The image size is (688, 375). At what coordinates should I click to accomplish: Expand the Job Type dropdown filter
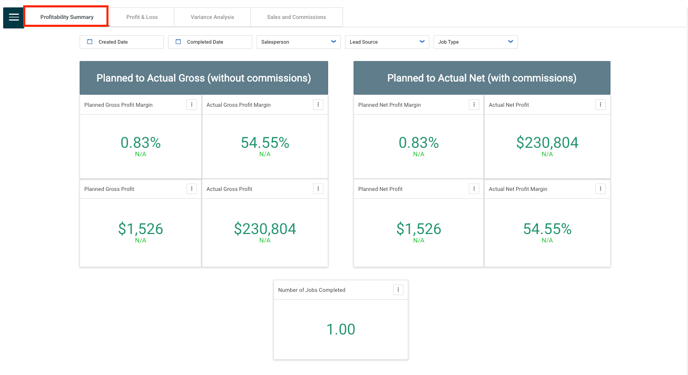(476, 42)
